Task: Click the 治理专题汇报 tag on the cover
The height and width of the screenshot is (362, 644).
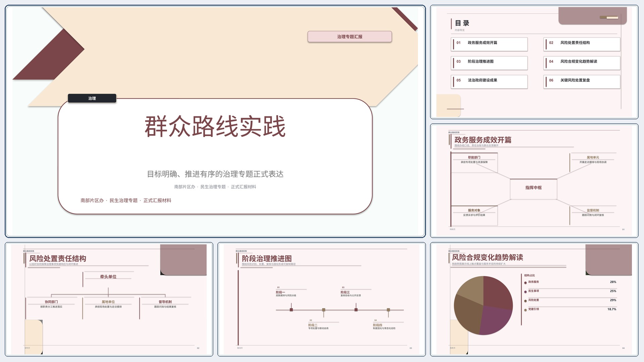Action: point(350,37)
